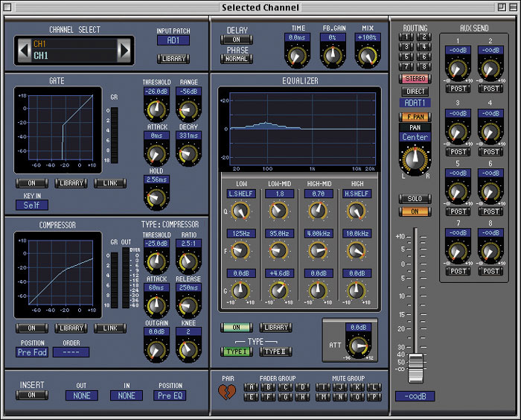The width and height of the screenshot is (521, 420).
Task: Select EQ TYPE II
Action: tap(275, 351)
